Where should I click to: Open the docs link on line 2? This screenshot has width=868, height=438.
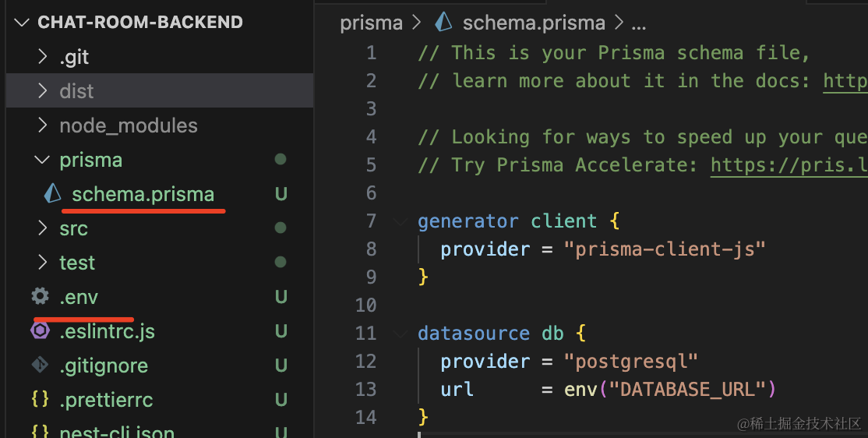pos(845,81)
